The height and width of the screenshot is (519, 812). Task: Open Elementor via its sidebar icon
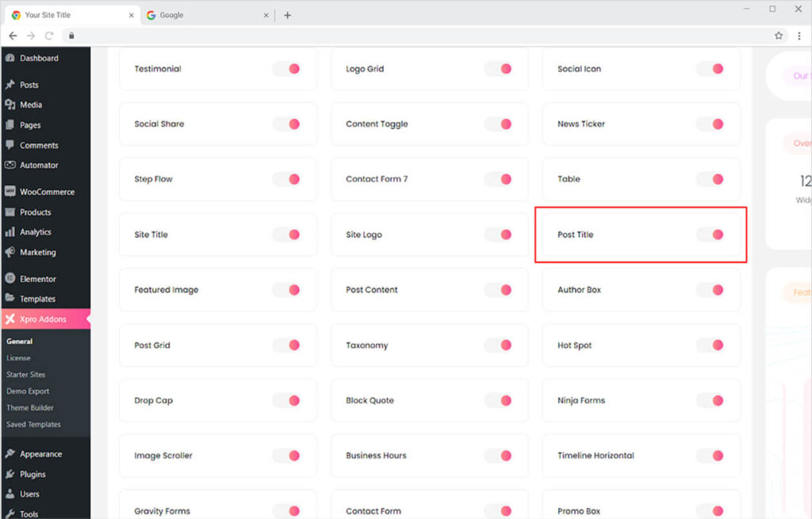10,279
